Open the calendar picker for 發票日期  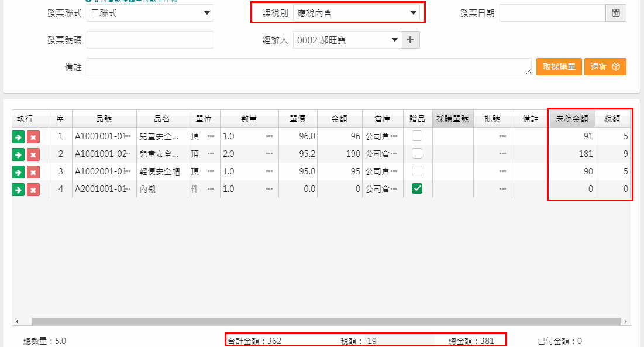coord(616,13)
